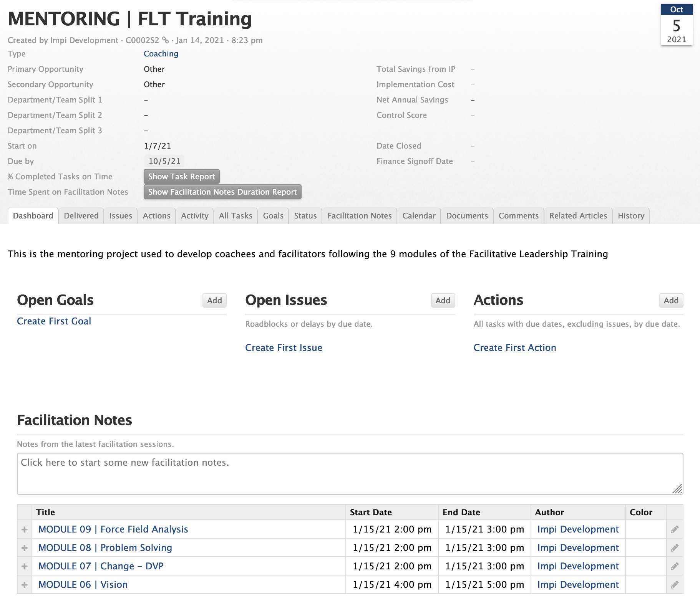700x602 pixels.
Task: Expand MODULE 09 Force Field Analysis row
Action: 25,529
